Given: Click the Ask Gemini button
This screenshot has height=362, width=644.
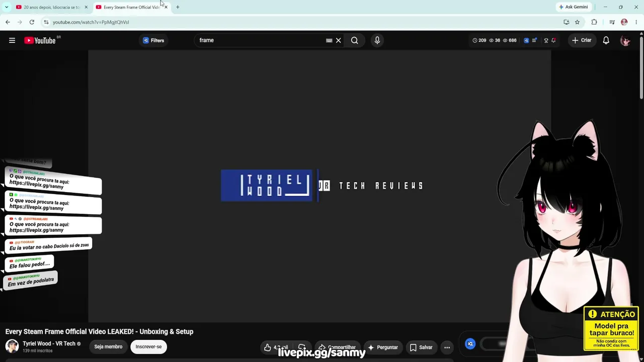Looking at the screenshot, I should (573, 7).
